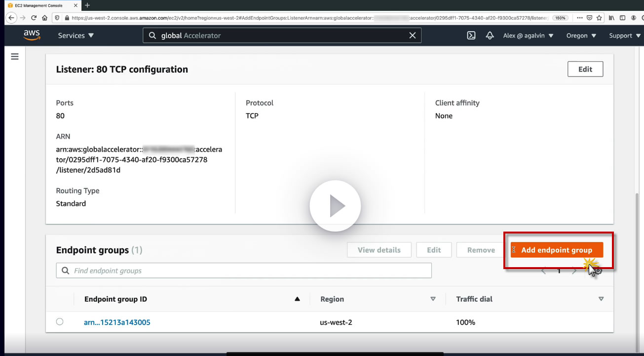Open the arn...15213a143005 endpoint group link
This screenshot has width=644, height=356.
click(x=117, y=322)
